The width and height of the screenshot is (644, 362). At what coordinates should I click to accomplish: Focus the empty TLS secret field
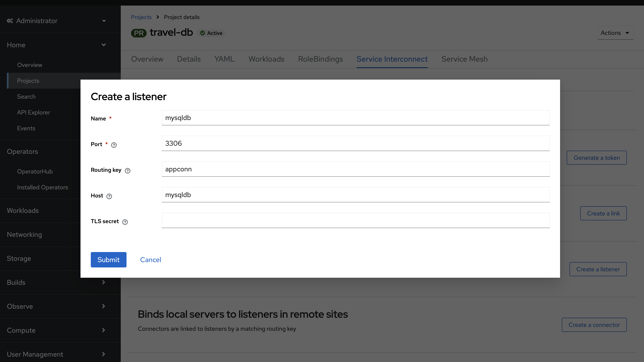click(x=355, y=220)
